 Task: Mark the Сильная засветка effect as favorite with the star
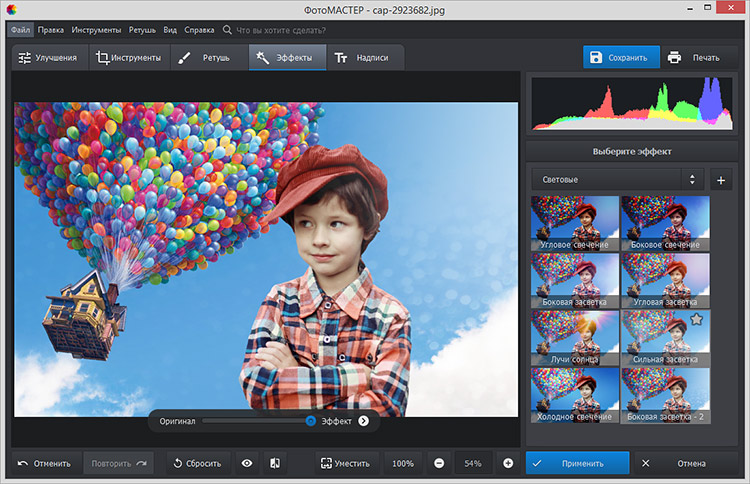(697, 319)
